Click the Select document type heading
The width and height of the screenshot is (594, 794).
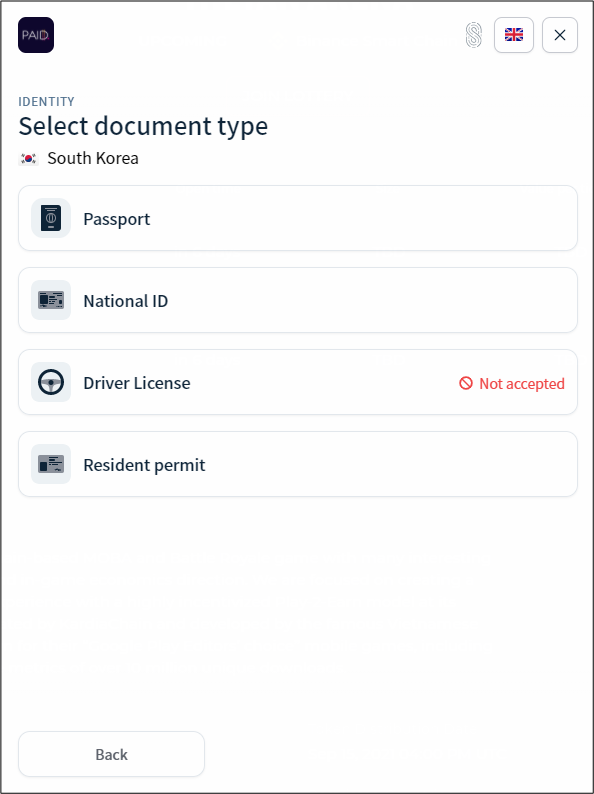click(x=143, y=126)
